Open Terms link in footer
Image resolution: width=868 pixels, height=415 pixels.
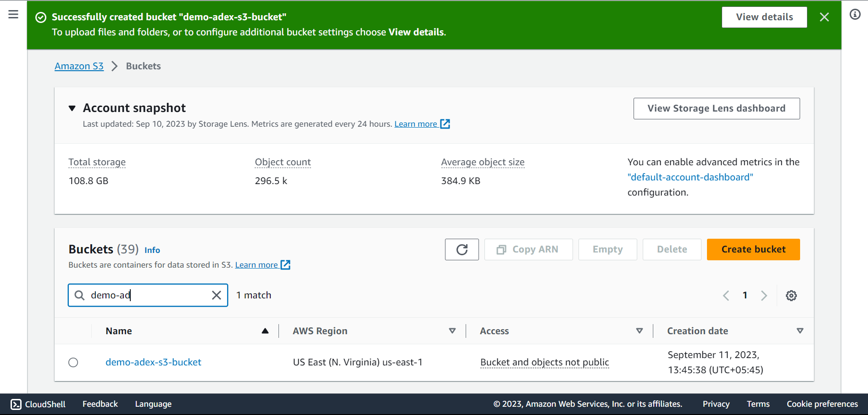click(x=758, y=404)
